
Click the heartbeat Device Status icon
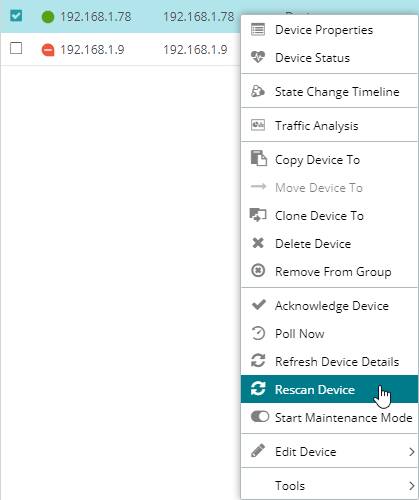click(x=258, y=57)
